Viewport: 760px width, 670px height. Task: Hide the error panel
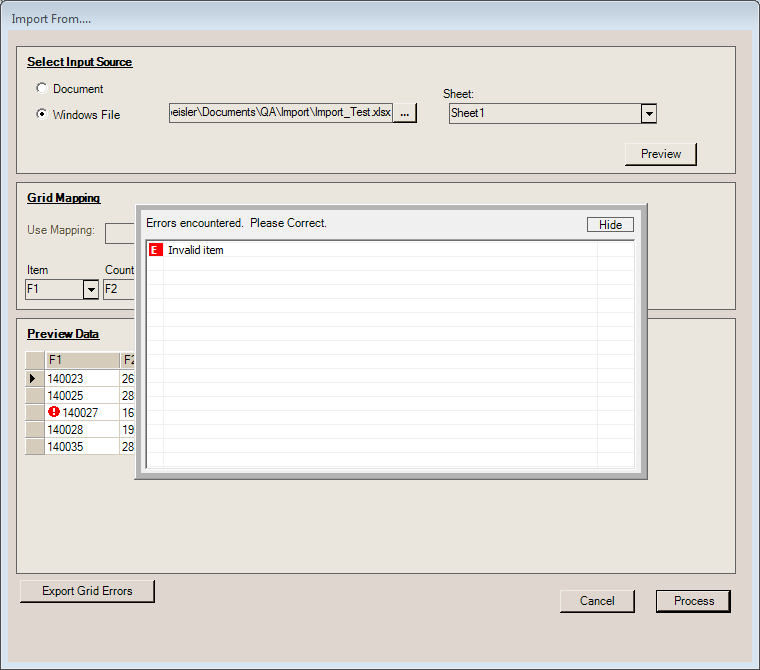coord(610,224)
